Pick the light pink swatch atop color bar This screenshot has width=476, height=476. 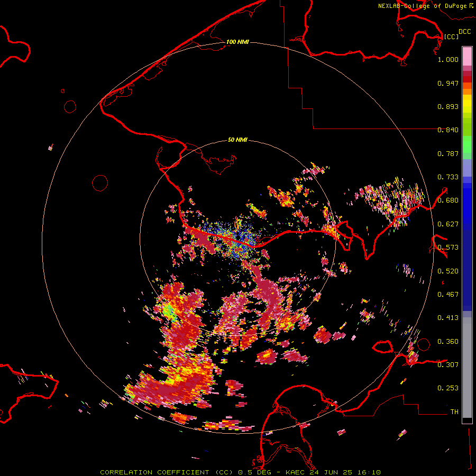pyautogui.click(x=467, y=56)
